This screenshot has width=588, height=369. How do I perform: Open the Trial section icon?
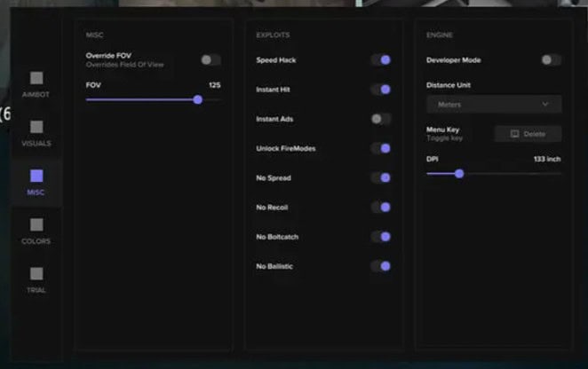point(36,274)
